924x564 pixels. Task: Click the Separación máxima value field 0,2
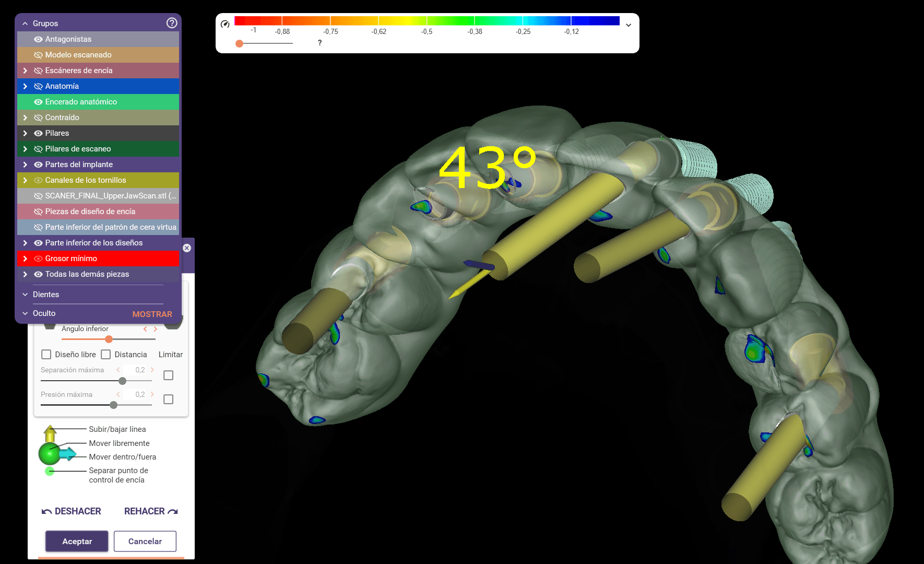point(136,370)
